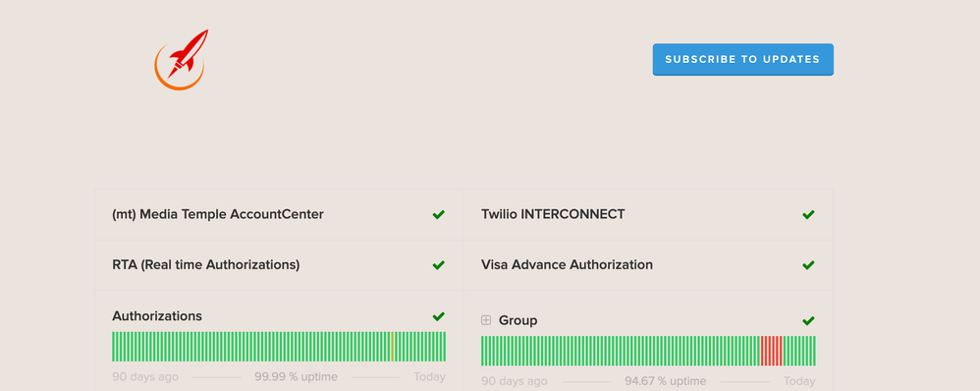Click the Visa Advance Authorization label
Viewport: 980px width, 391px height.
567,265
